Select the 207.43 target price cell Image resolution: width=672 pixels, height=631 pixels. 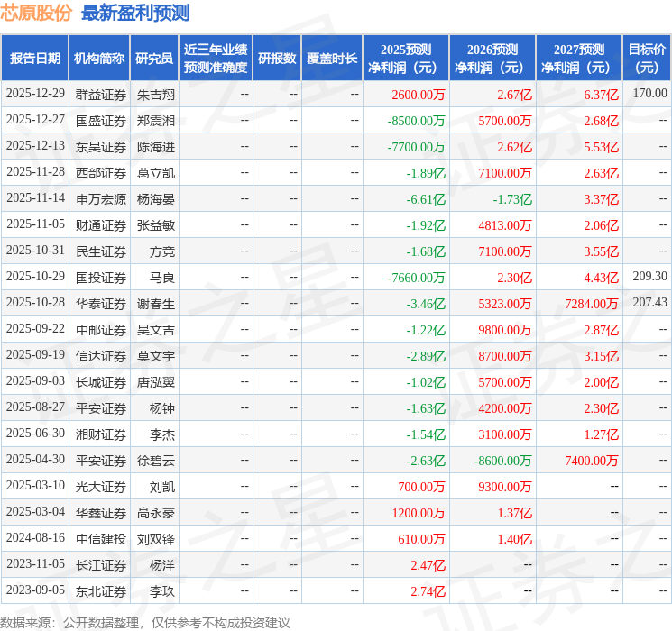coord(649,303)
